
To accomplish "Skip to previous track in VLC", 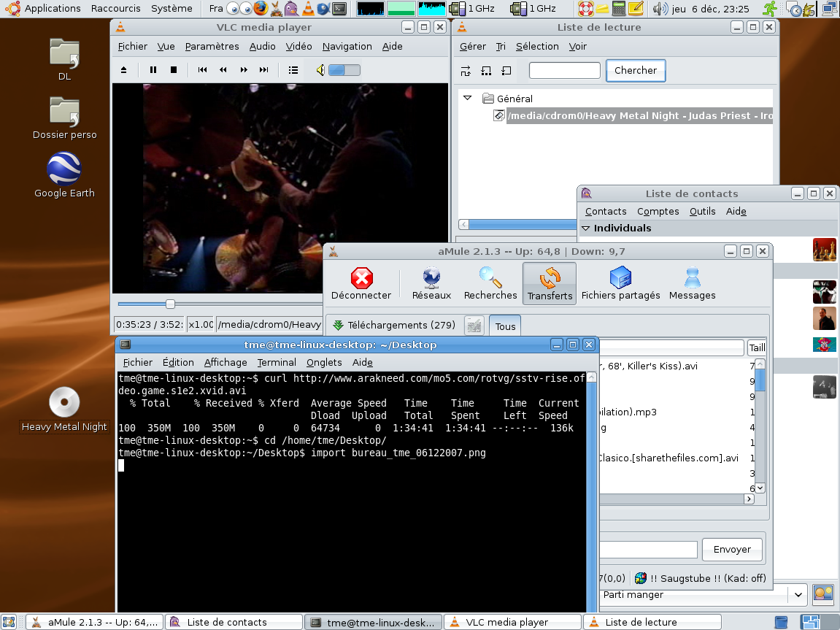I will [202, 69].
